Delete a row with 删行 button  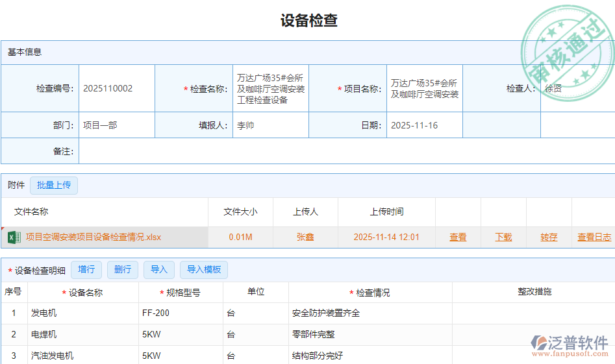click(122, 270)
